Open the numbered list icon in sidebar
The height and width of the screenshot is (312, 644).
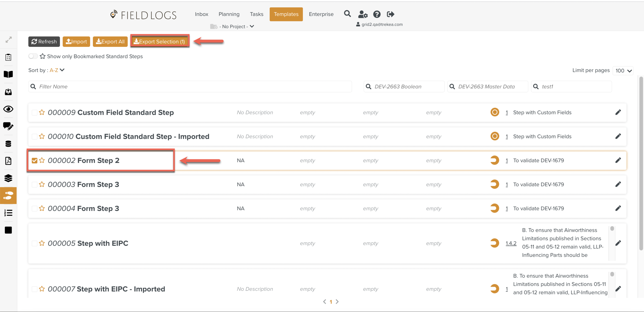8,213
